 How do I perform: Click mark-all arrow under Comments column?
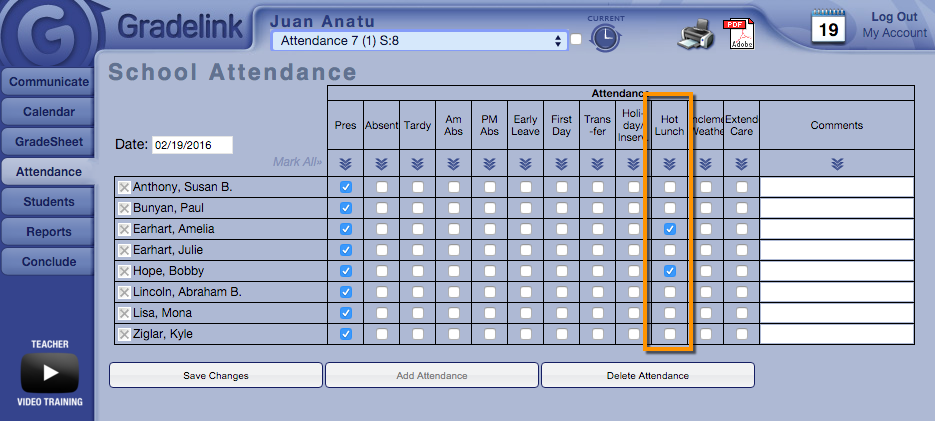click(x=837, y=163)
